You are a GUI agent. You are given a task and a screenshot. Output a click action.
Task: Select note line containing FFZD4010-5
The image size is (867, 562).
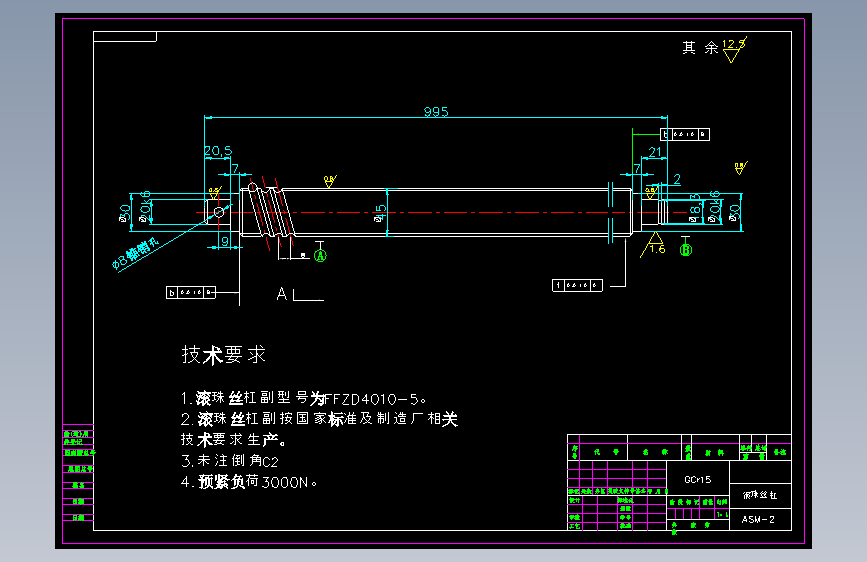pyautogui.click(x=304, y=398)
